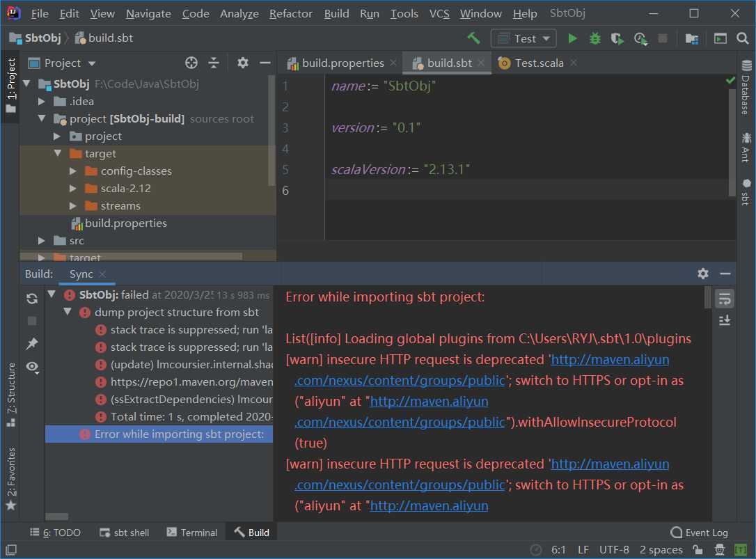Hide the Project tool window
The height and width of the screenshot is (559, 756).
coord(265,63)
